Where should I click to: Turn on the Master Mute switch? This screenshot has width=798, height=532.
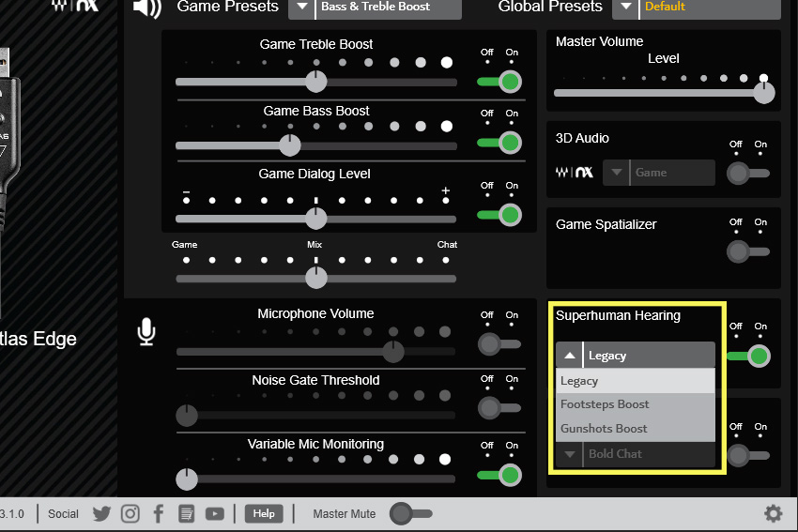(411, 513)
